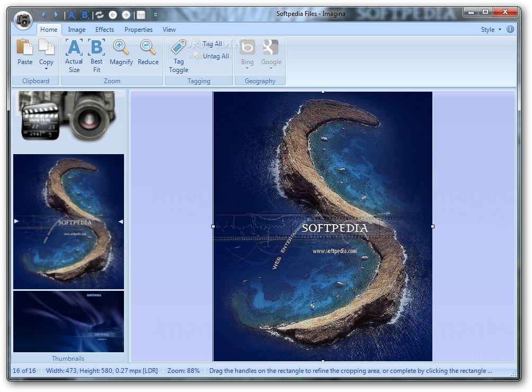The image size is (532, 392).
Task: Expand the Google dropdown arrow
Action: coord(271,68)
